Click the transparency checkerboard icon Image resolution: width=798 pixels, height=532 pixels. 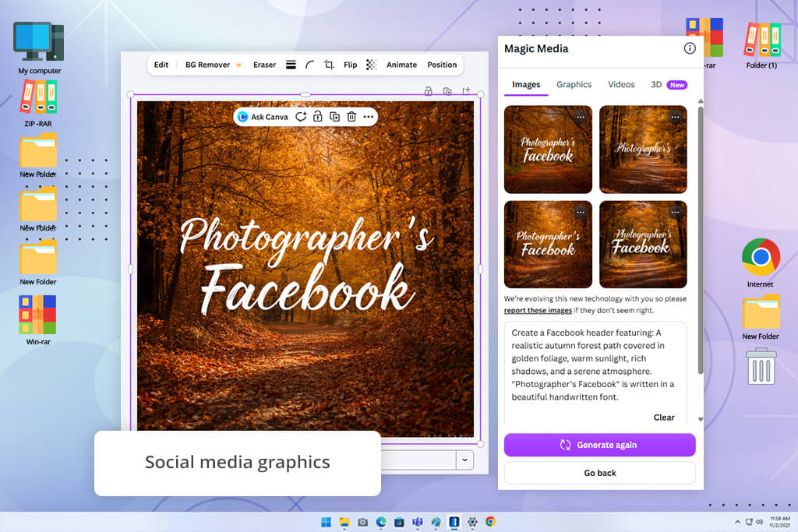[x=372, y=65]
